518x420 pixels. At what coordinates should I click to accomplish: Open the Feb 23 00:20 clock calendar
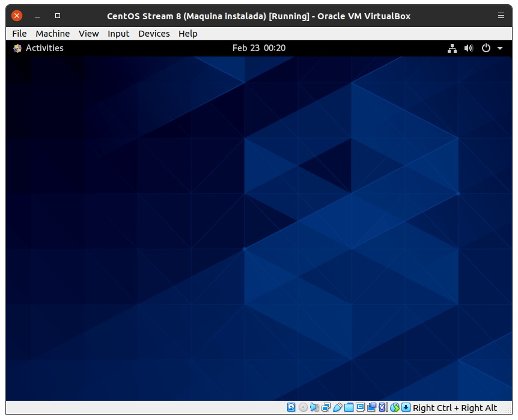[258, 48]
